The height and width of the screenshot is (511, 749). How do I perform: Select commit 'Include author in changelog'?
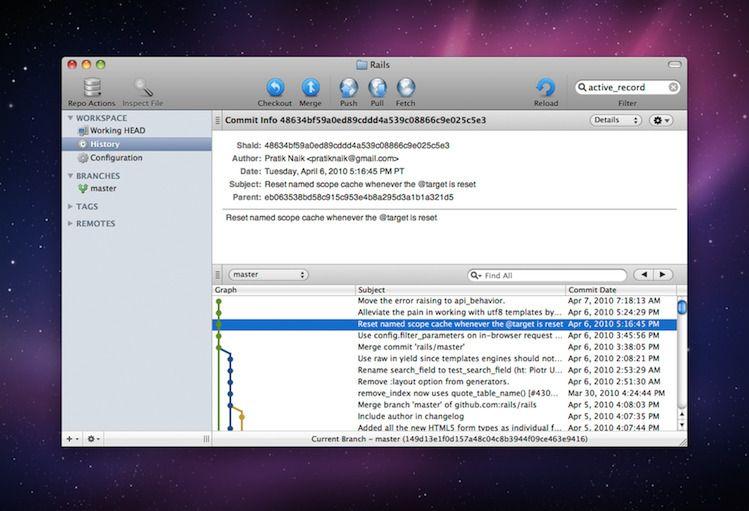(x=444, y=416)
